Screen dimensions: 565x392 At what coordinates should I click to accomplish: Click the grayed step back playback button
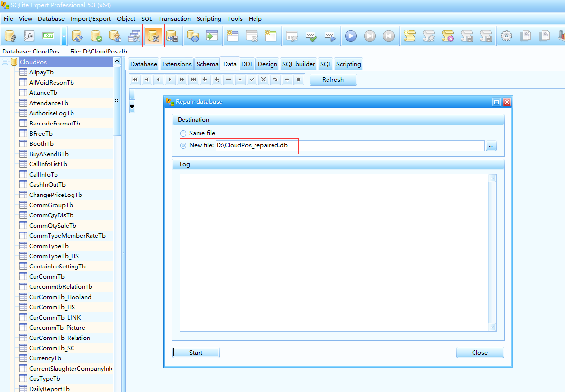[x=389, y=36]
